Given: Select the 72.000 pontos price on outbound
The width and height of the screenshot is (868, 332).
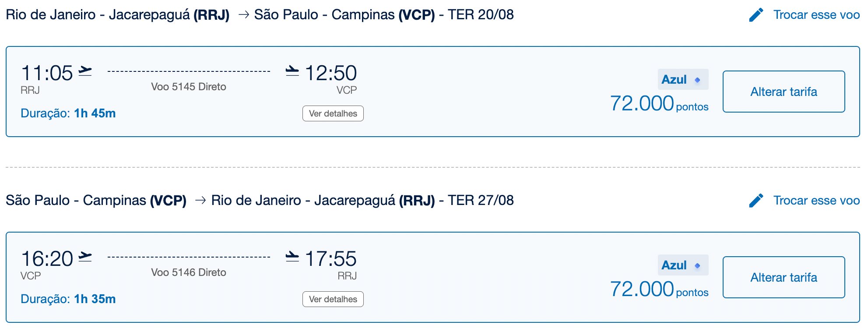Looking at the screenshot, I should point(659,104).
